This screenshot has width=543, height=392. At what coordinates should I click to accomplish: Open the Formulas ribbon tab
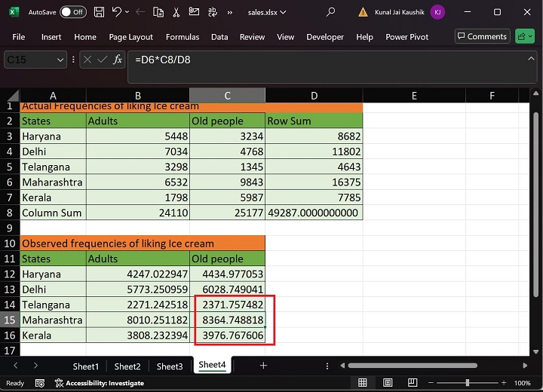[183, 37]
